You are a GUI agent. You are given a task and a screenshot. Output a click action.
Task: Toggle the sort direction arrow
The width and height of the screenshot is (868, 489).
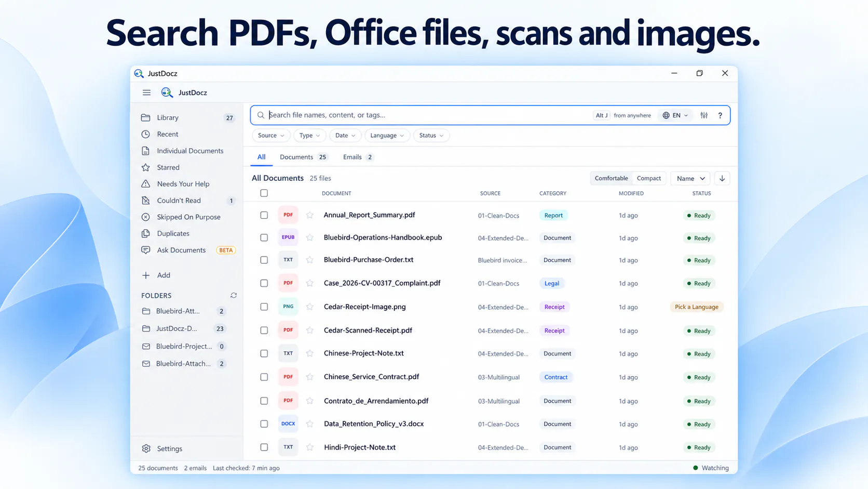point(722,178)
